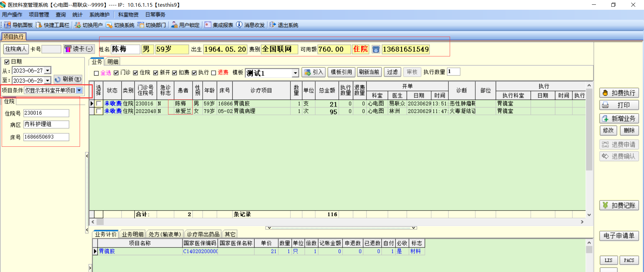Viewport: 644px width, 272px height.
Task: Toggle the 扣费 checkbox
Action: pos(174,73)
